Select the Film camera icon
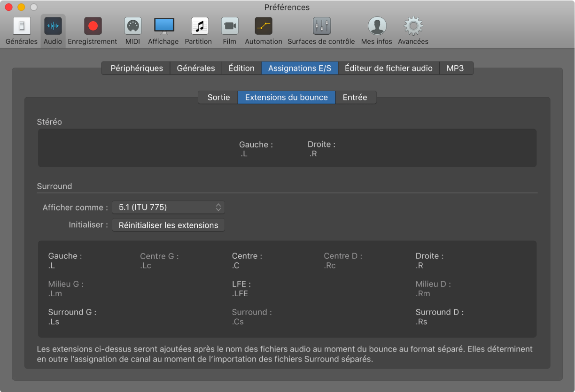 (229, 26)
